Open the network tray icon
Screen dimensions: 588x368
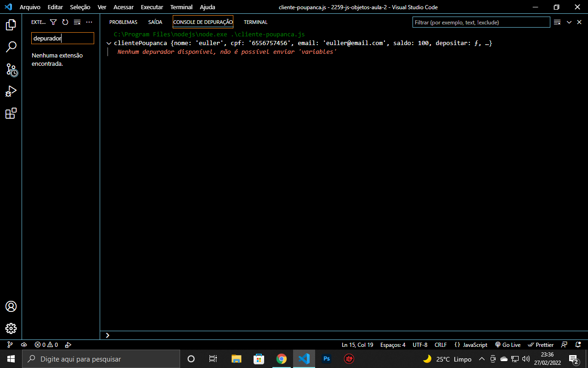tap(515, 359)
